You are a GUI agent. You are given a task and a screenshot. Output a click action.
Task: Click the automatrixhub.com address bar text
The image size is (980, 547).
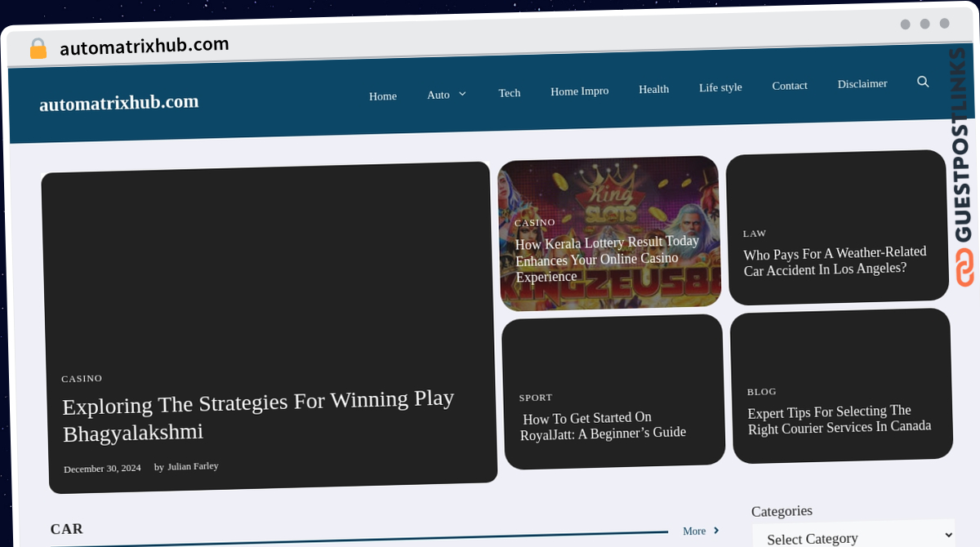145,47
